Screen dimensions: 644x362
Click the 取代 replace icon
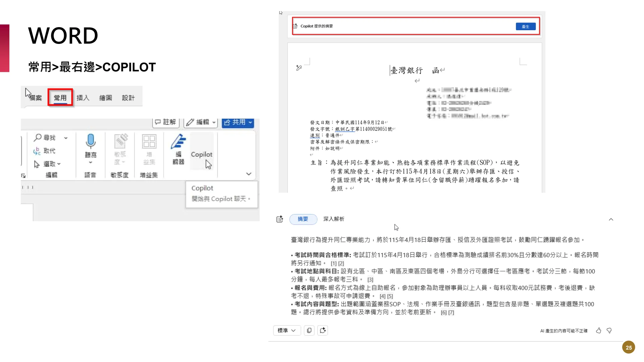click(x=37, y=151)
